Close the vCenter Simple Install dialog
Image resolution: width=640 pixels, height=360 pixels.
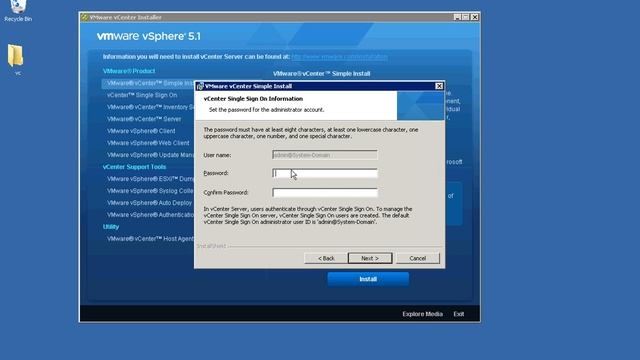(x=439, y=86)
